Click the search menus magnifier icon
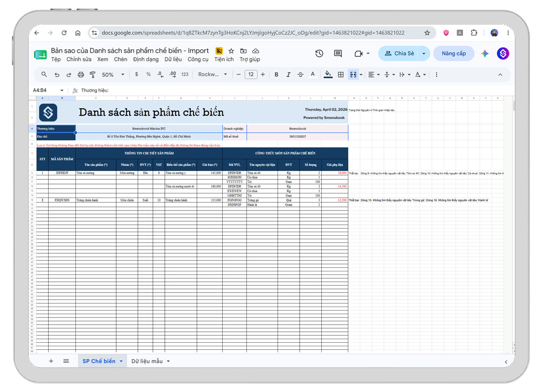The height and width of the screenshot is (392, 543). [44, 74]
